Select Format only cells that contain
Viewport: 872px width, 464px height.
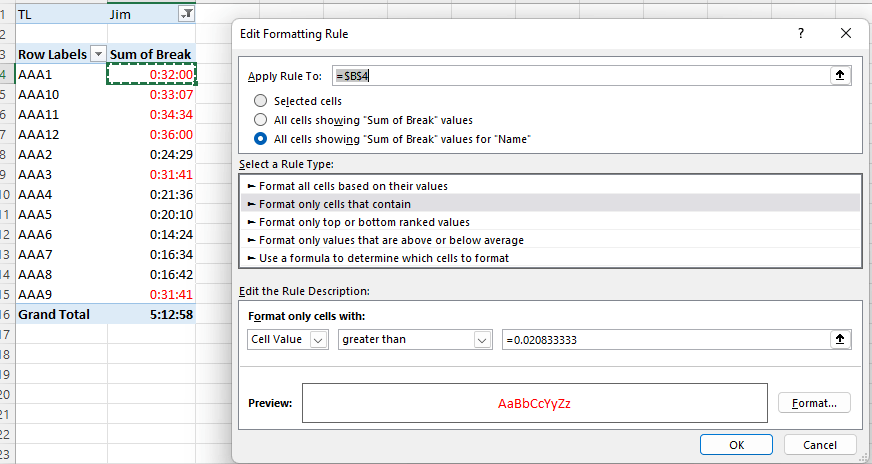pyautogui.click(x=551, y=204)
